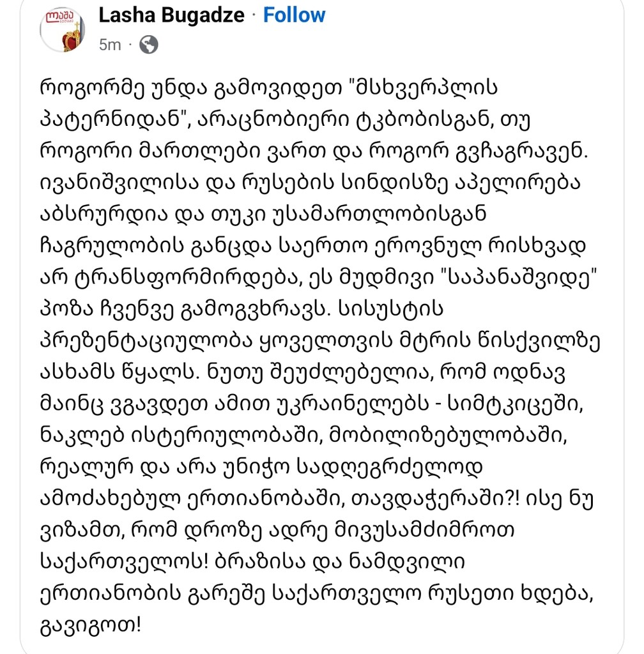The image size is (644, 654).
Task: Follow Lasha Bugadze
Action: point(294,15)
